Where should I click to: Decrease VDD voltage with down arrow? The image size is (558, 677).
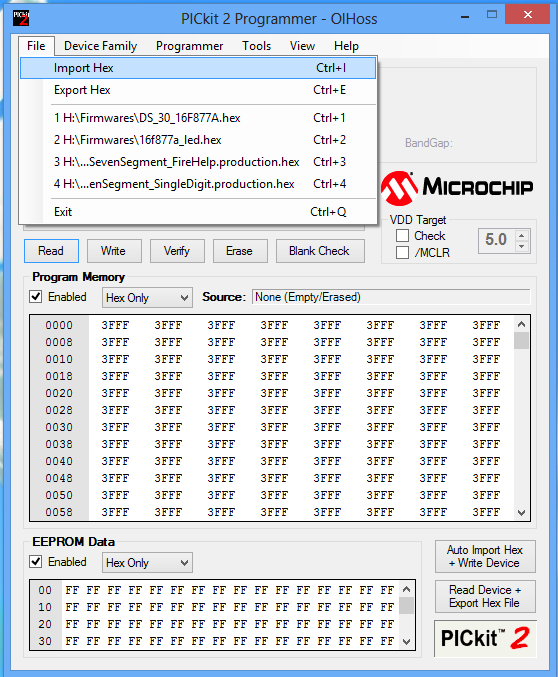(x=522, y=246)
